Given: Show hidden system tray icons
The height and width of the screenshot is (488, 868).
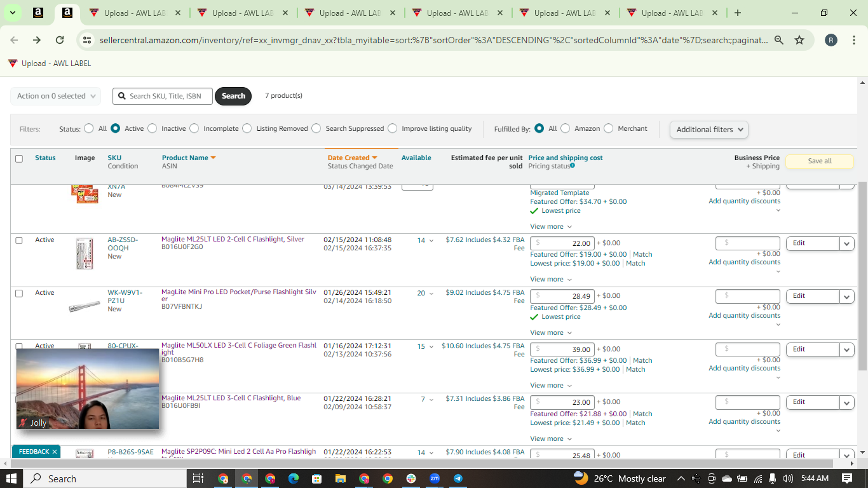Looking at the screenshot, I should pyautogui.click(x=681, y=478).
